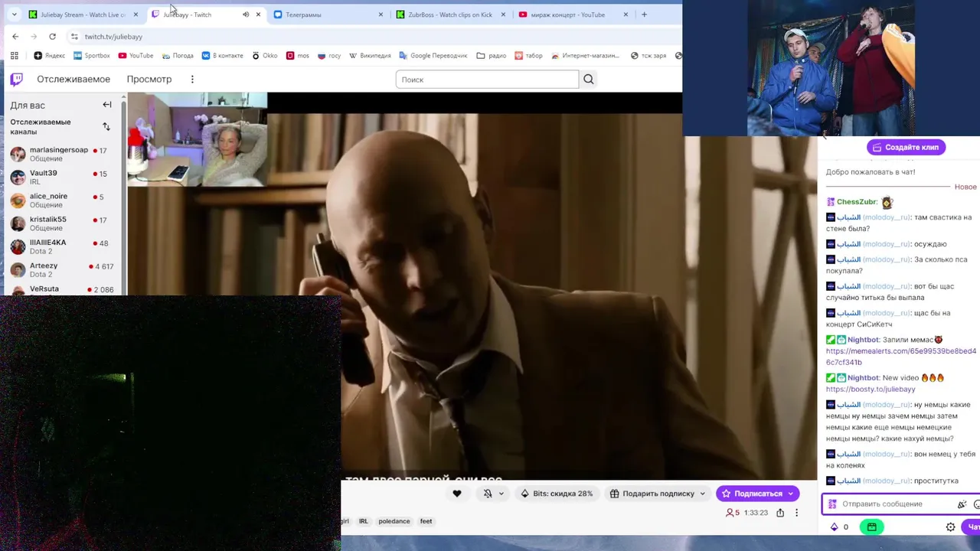Image resolution: width=980 pixels, height=551 pixels.
Task: Click the Поиск search field
Action: [x=487, y=79]
